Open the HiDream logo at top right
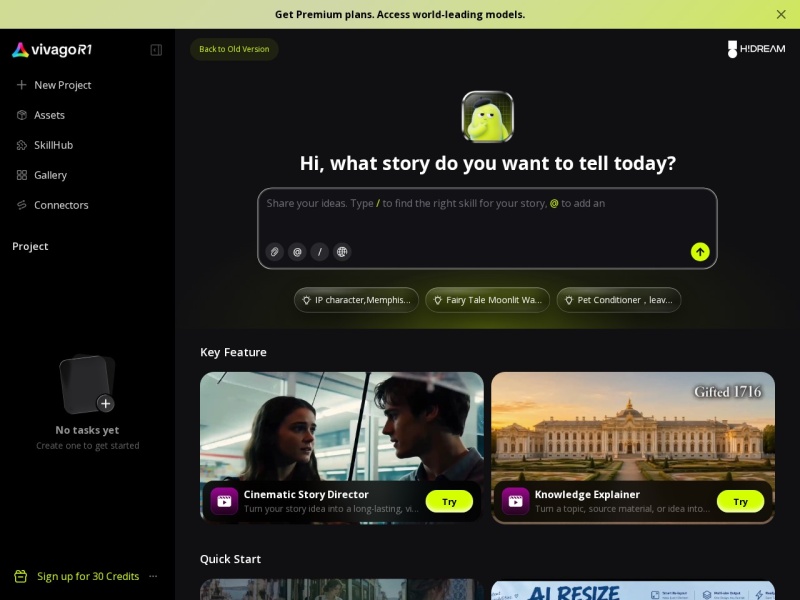The width and height of the screenshot is (800, 600). click(x=756, y=49)
